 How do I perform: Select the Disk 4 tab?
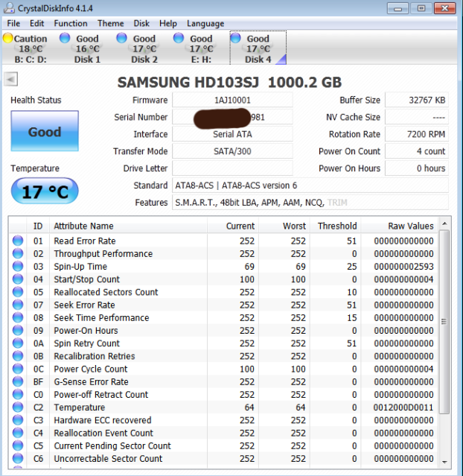258,48
